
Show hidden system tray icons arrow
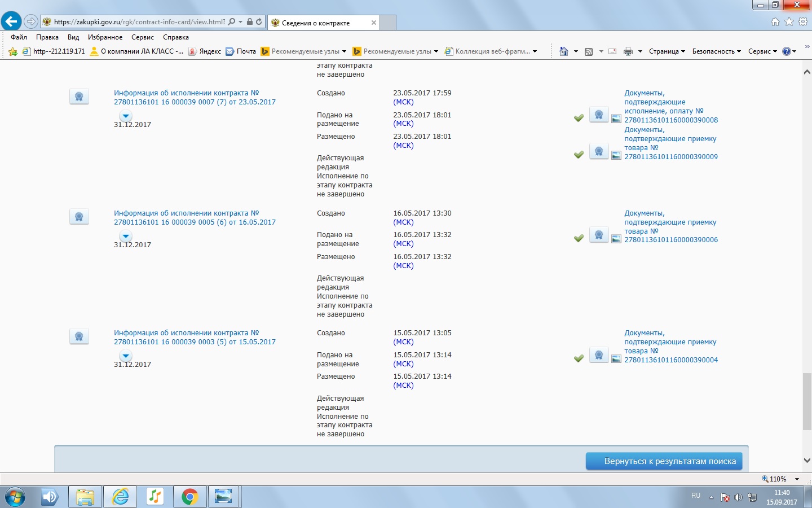pyautogui.click(x=711, y=497)
